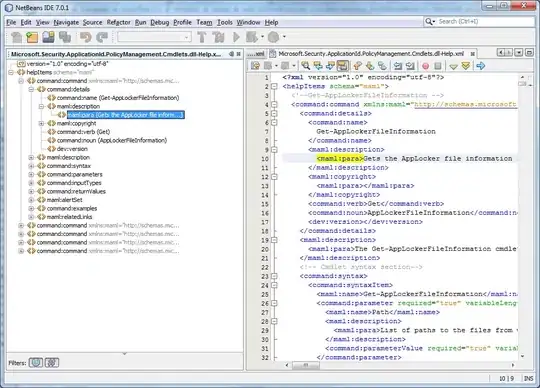Select the command:verb (Get) tree item
The width and height of the screenshot is (540, 388).
click(83, 132)
